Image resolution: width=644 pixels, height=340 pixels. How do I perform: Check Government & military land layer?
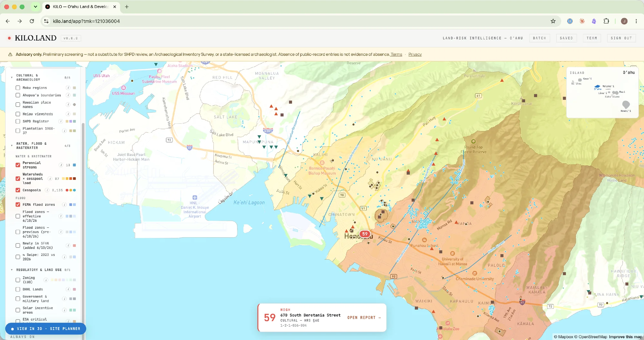pos(18,299)
